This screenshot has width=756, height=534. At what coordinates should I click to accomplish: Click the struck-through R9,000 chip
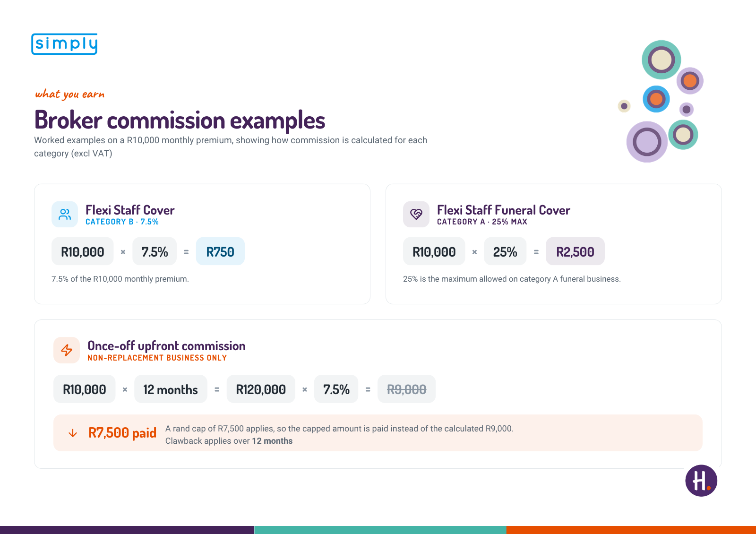pos(406,389)
